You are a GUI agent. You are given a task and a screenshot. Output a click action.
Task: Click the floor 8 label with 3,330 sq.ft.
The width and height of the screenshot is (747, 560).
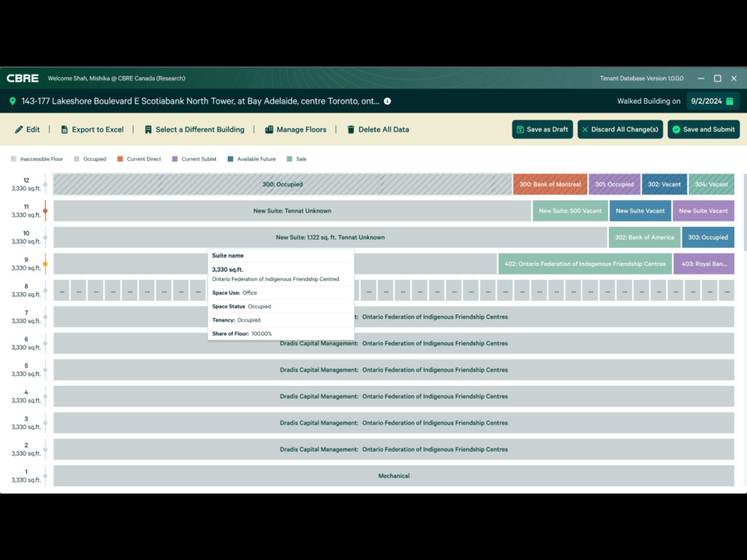pos(26,290)
